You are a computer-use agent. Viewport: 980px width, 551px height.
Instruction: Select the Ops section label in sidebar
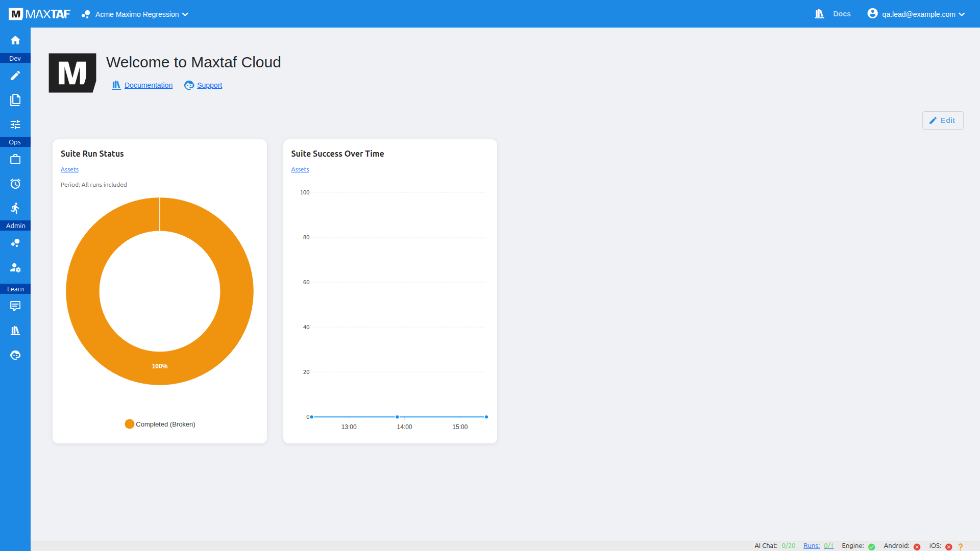tap(15, 142)
